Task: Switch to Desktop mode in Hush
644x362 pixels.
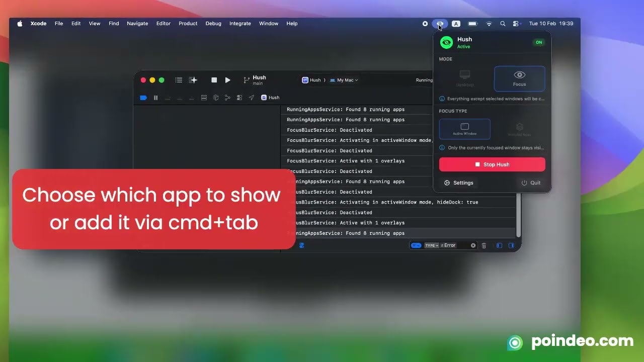Action: click(464, 78)
